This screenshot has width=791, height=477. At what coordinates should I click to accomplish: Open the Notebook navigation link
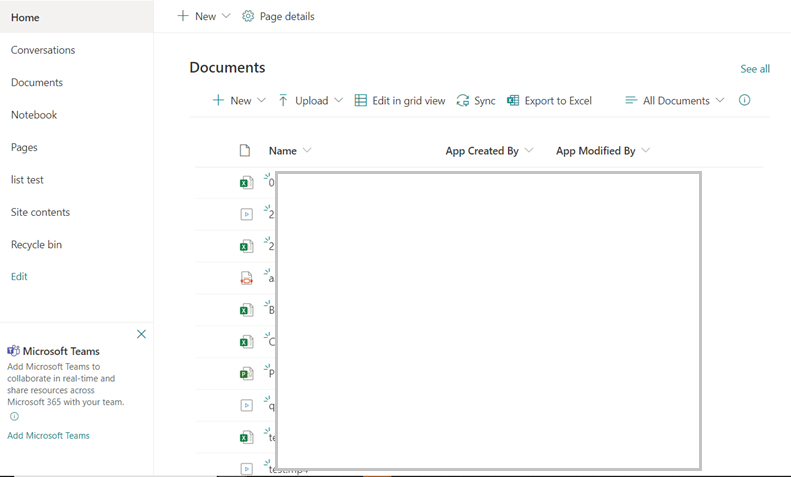point(34,115)
